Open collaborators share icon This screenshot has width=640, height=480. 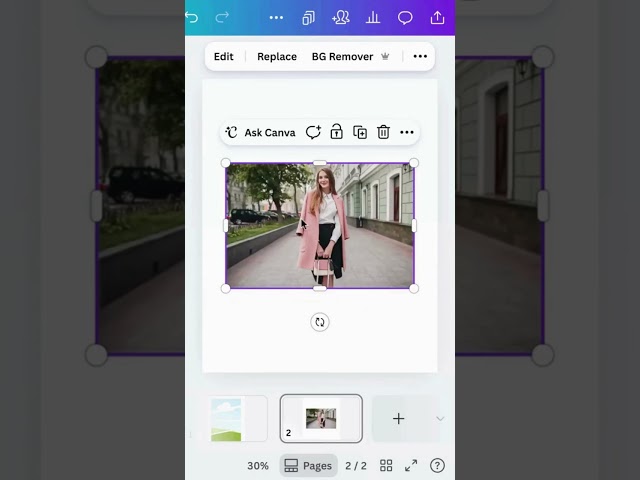coord(341,18)
